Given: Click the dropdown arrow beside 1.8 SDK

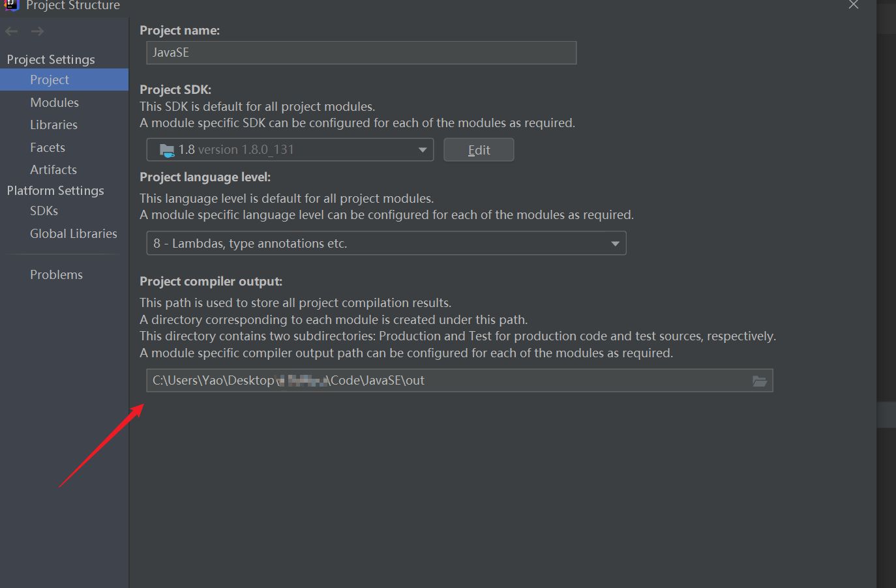Looking at the screenshot, I should click(x=423, y=150).
